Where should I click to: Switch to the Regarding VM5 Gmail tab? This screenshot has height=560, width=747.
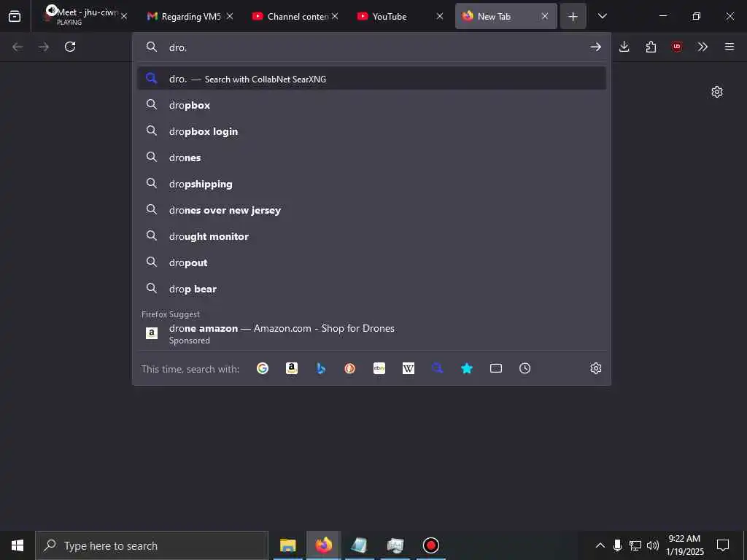pos(190,16)
